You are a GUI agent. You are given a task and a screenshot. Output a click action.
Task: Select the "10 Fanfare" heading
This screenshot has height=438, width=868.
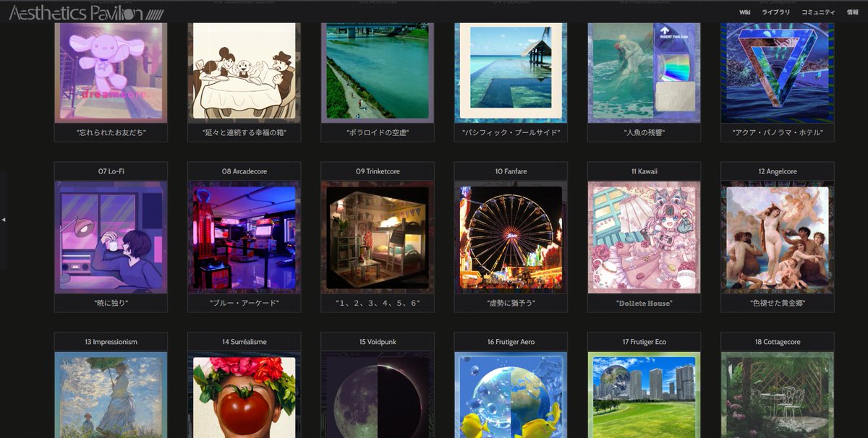point(511,171)
